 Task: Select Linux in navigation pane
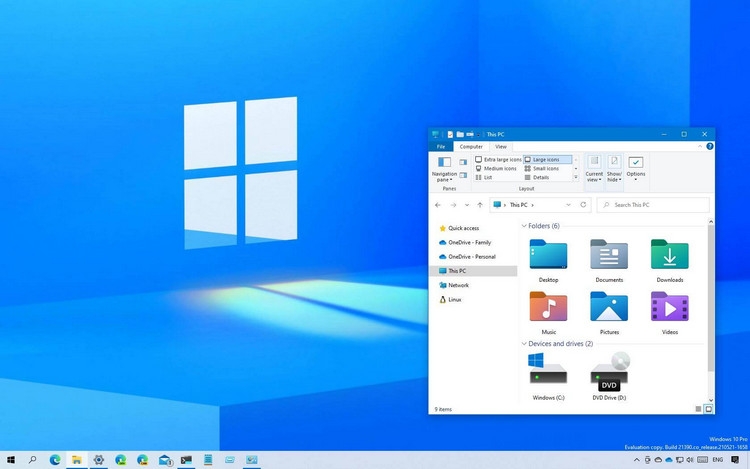tap(450, 300)
